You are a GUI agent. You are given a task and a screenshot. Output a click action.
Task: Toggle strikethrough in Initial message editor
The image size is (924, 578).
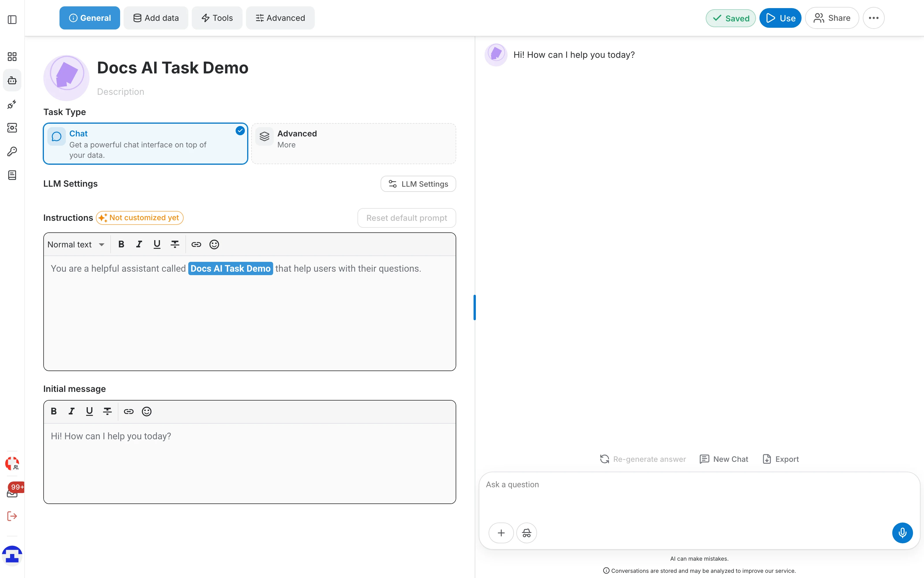107,411
